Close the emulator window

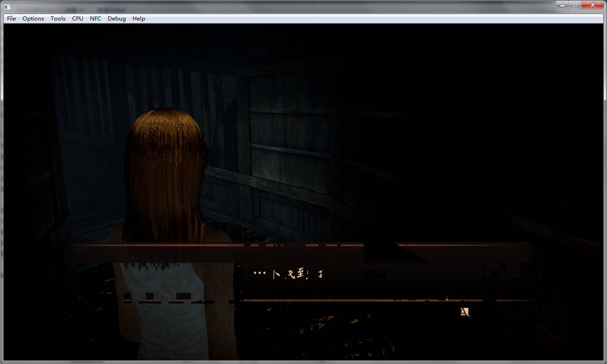[592, 5]
